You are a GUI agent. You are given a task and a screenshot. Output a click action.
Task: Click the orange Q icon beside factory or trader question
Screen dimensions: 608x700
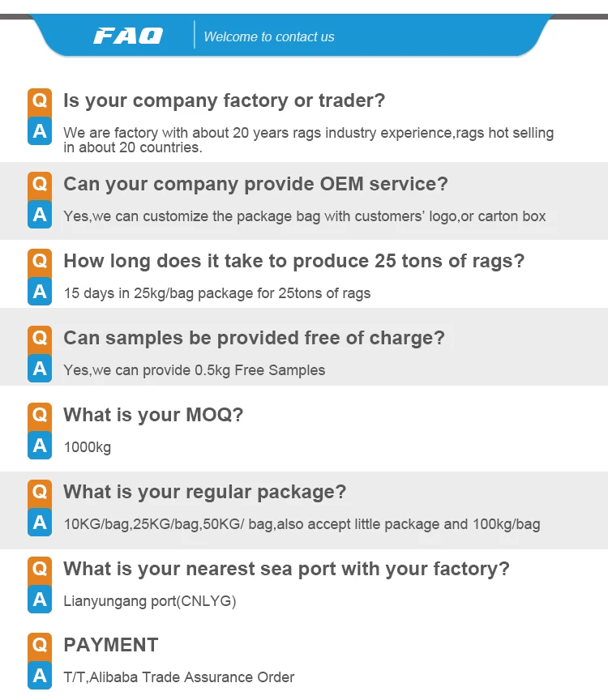pyautogui.click(x=40, y=100)
